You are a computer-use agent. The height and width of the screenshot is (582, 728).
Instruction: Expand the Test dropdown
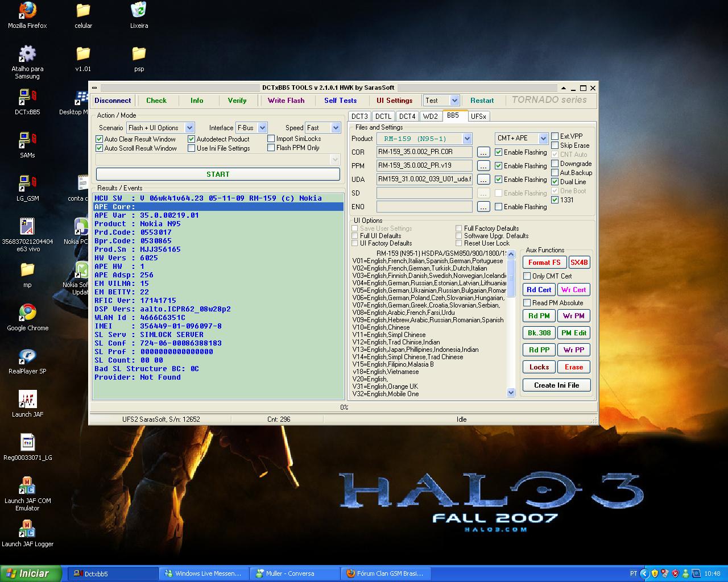(454, 101)
